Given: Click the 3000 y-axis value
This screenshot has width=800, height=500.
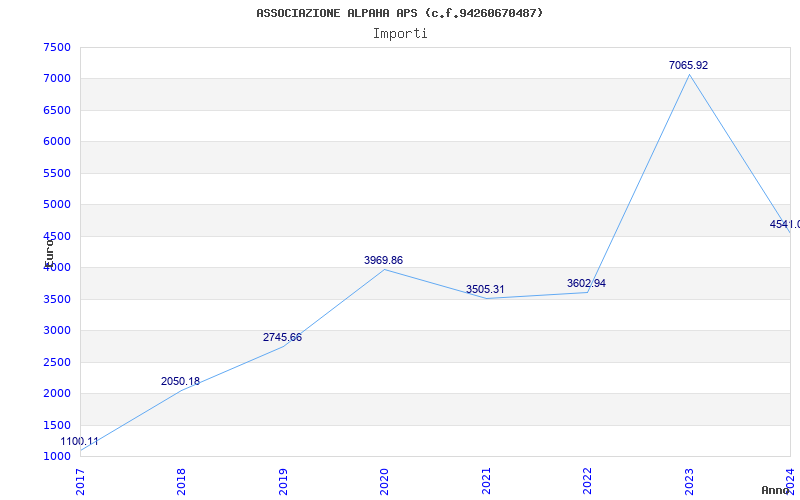Looking at the screenshot, I should (x=57, y=331).
